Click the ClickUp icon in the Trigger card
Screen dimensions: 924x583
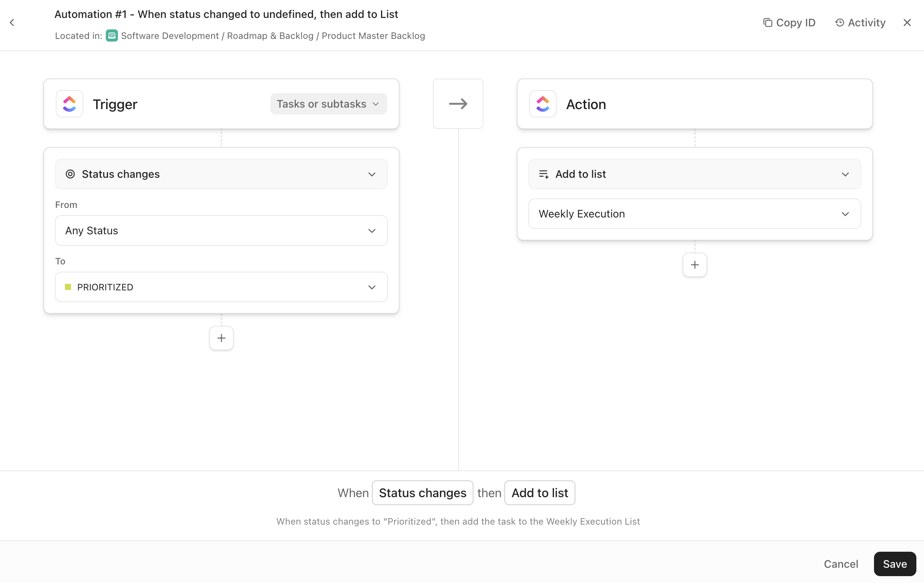pyautogui.click(x=69, y=103)
